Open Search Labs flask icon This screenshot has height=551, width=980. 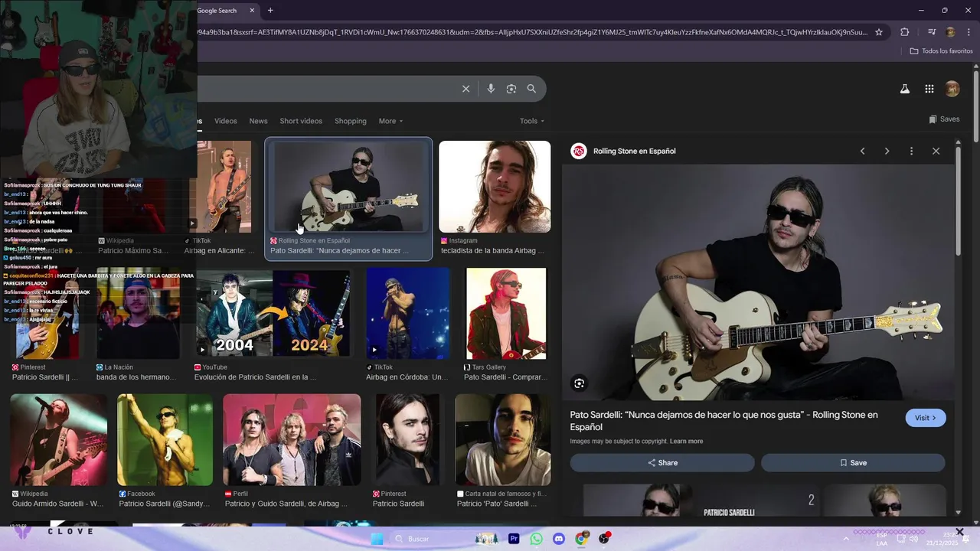[904, 89]
